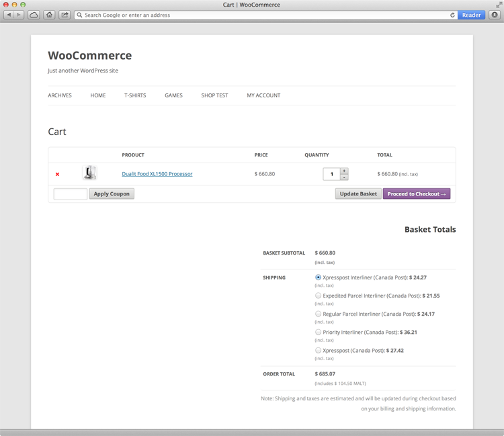504x436 pixels.
Task: Click 'Just another WordPress site' tagline
Action: 83,71
